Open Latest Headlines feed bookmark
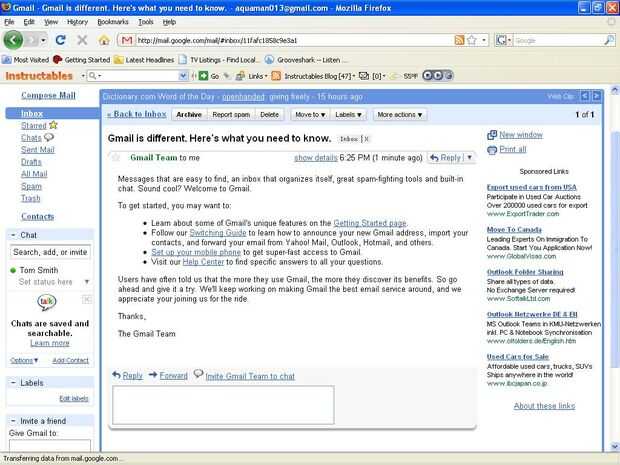Viewport: 620px width, 465px height. [144, 60]
